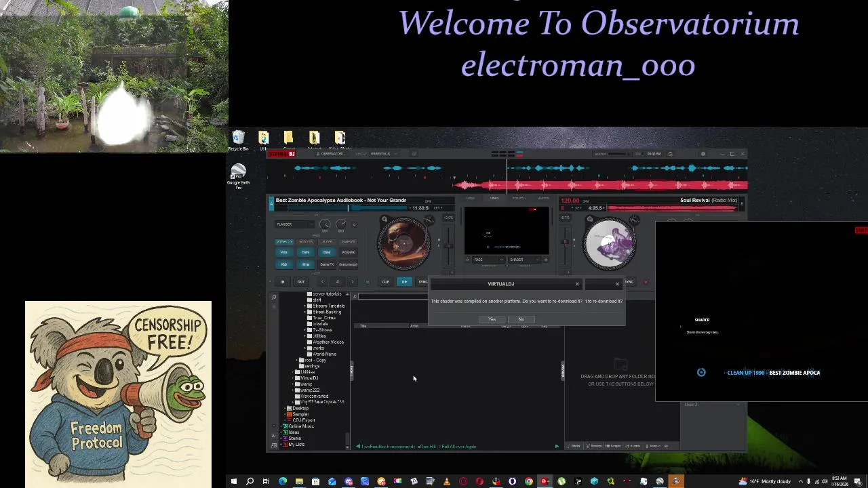Open the FADE video transition dropdown
The height and width of the screenshot is (488, 868).
coord(488,260)
